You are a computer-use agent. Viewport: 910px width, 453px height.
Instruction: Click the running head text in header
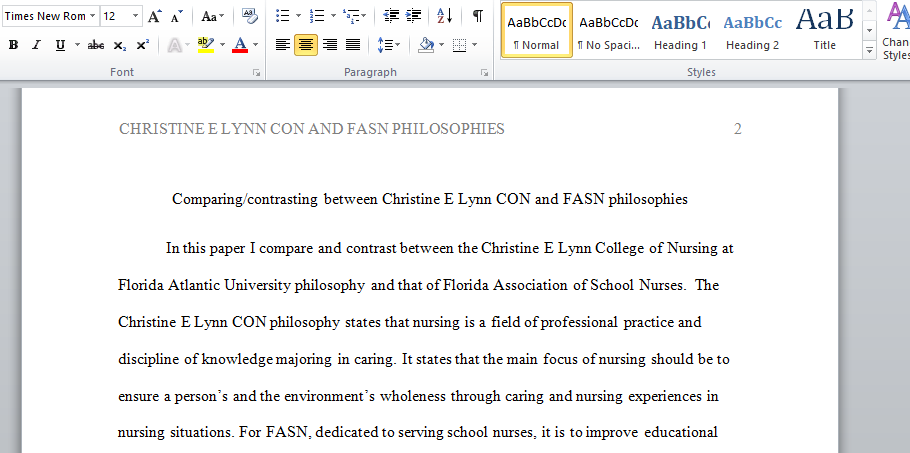pyautogui.click(x=312, y=129)
